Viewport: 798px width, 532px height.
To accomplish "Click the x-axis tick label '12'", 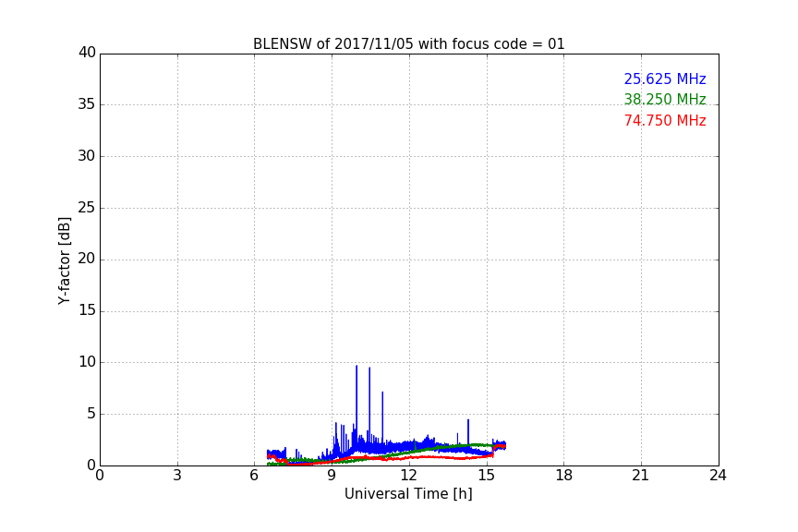I will tap(409, 476).
